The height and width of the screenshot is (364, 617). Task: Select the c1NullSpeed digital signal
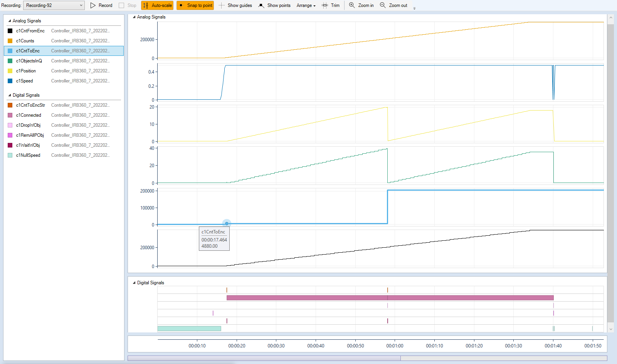64,155
